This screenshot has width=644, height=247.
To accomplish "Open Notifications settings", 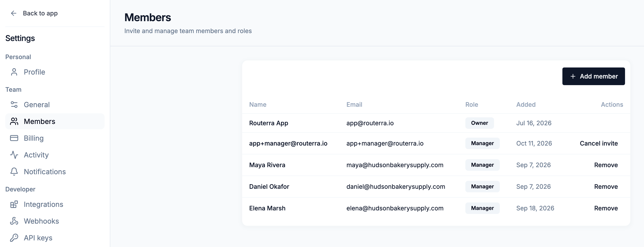I will (55, 172).
